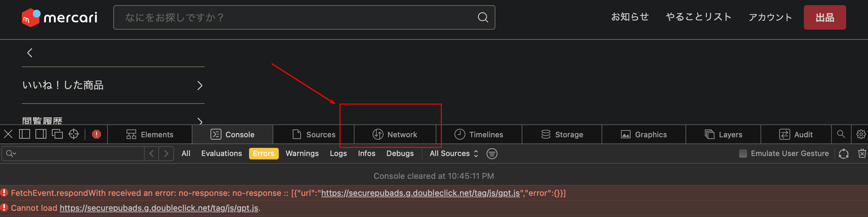Click the search magnifier in the tab bar
This screenshot has width=868, height=217.
tap(841, 134)
